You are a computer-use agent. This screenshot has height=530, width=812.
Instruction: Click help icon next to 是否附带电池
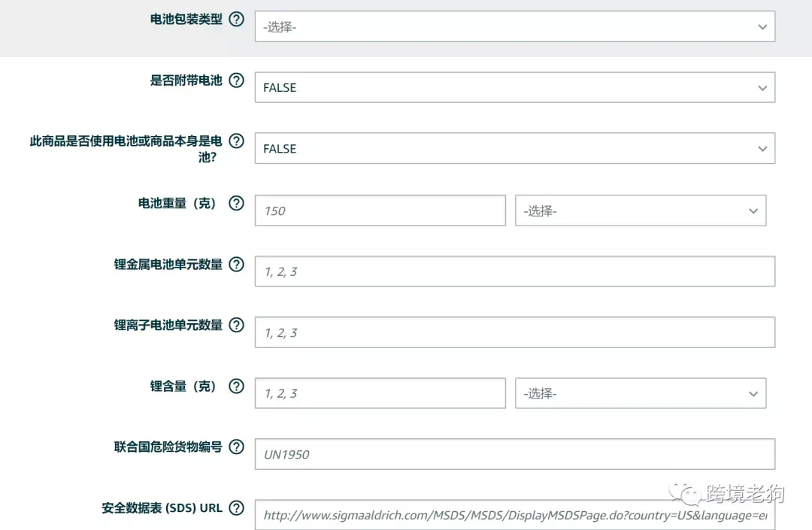237,80
